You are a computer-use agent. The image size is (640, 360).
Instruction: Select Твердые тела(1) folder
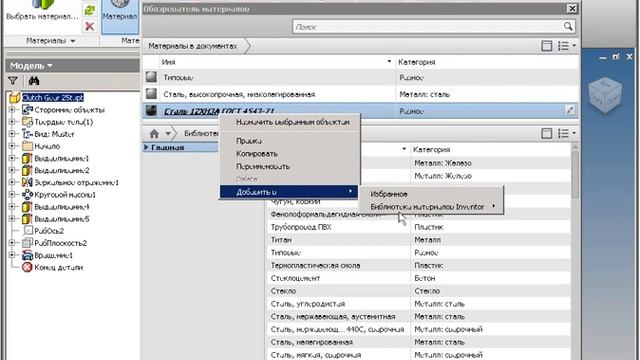click(x=63, y=122)
